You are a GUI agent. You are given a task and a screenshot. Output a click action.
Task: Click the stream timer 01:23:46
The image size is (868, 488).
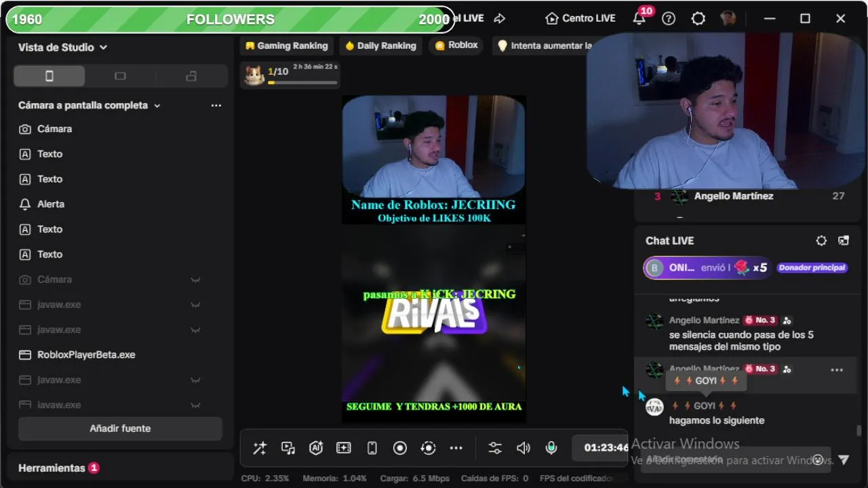click(606, 448)
